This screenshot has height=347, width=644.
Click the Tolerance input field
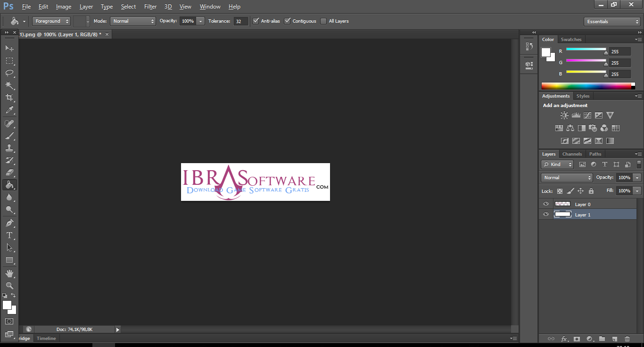point(240,21)
